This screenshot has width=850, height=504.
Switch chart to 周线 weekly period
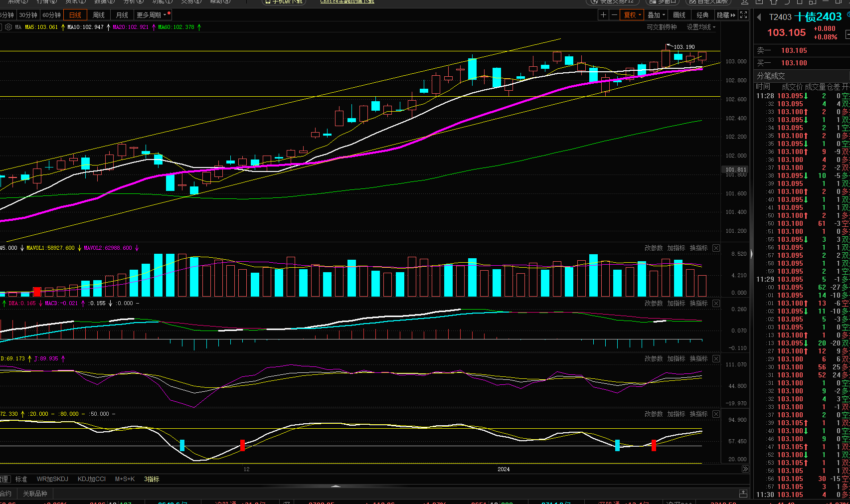[x=99, y=15]
